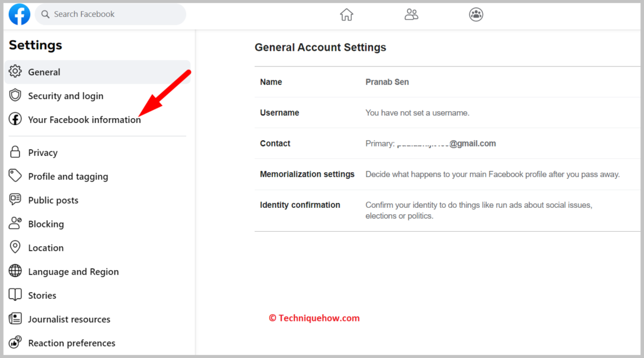644x358 pixels.
Task: Click the Name row label
Action: pyautogui.click(x=271, y=82)
